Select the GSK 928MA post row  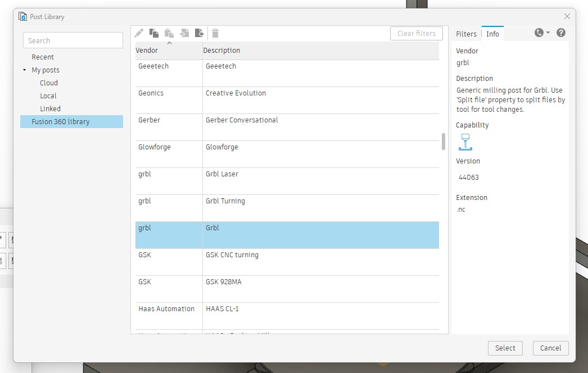[x=287, y=289]
